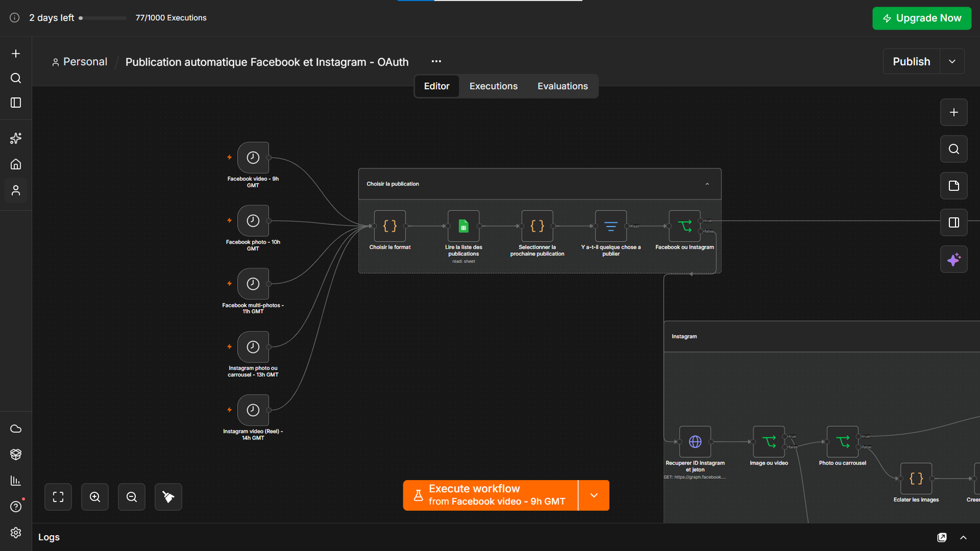Switch to the Editor tab
The image size is (980, 551).
[x=437, y=86]
